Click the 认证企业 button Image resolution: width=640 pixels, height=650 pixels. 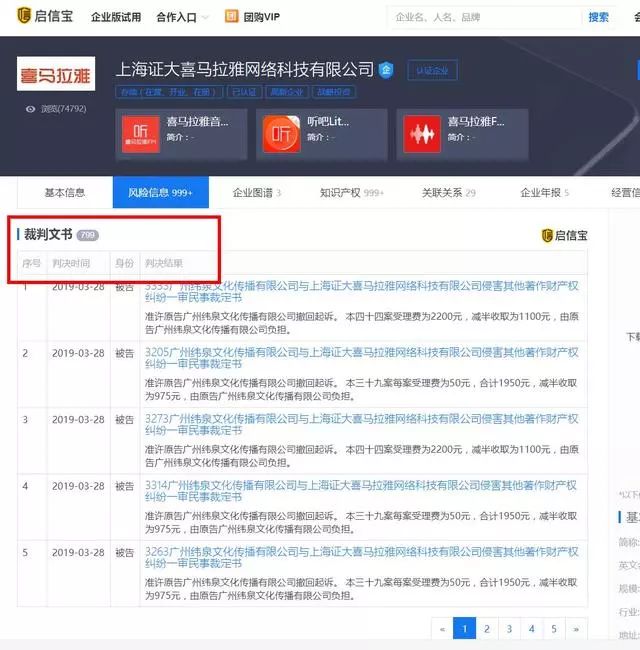[432, 70]
